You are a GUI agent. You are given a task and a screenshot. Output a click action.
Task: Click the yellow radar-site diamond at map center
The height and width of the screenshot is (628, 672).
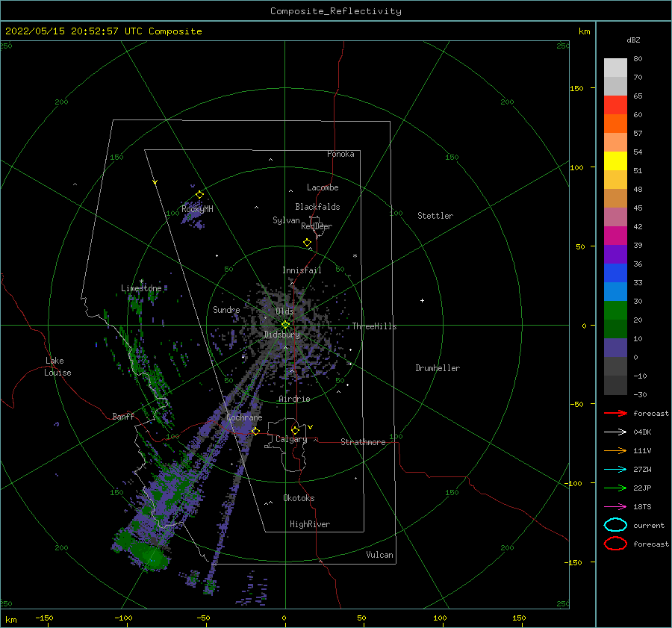[x=285, y=325]
